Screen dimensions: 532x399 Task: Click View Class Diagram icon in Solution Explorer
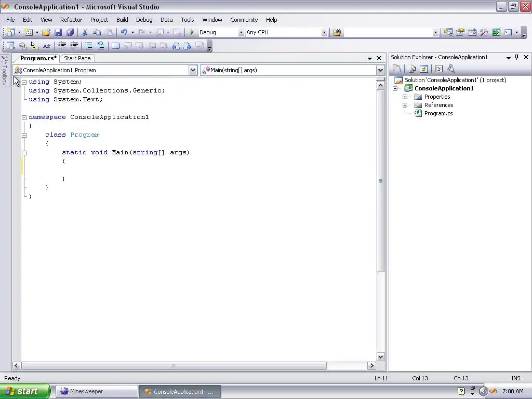(450, 69)
